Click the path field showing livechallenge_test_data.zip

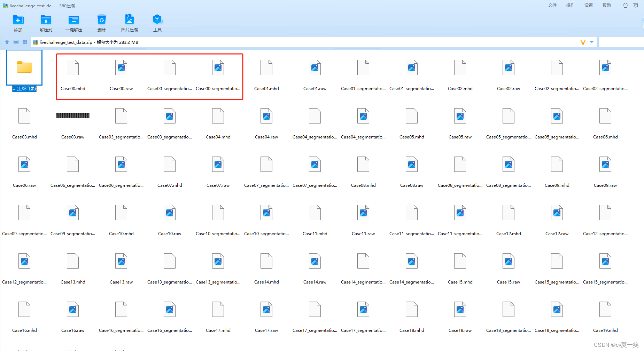point(313,42)
